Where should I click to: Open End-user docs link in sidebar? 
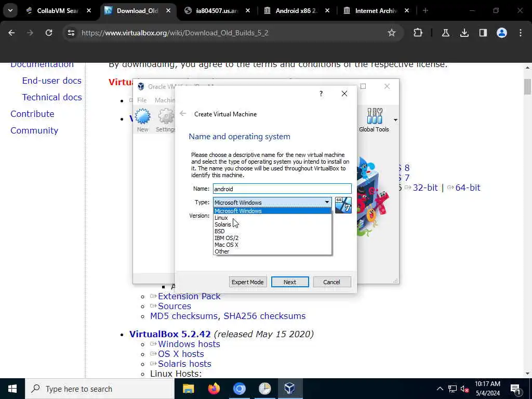point(52,81)
